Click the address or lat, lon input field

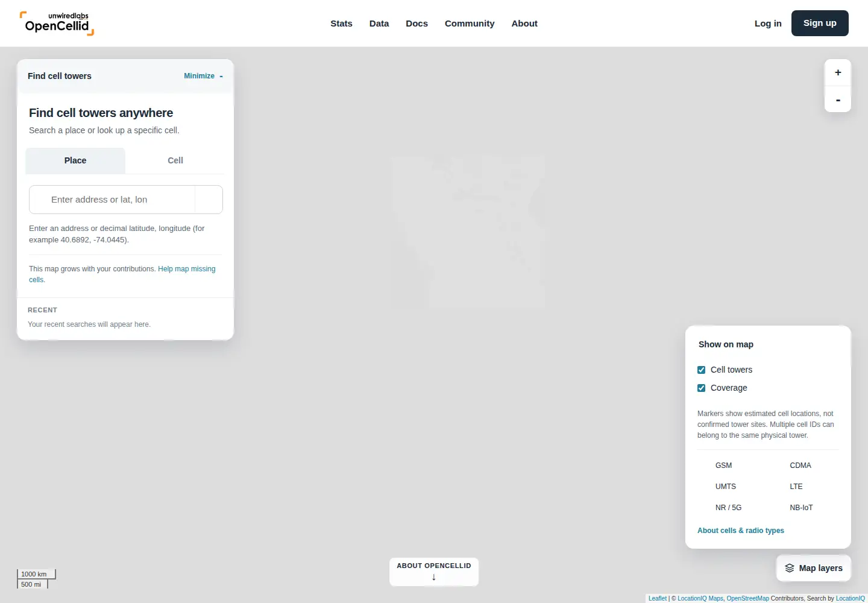(112, 200)
